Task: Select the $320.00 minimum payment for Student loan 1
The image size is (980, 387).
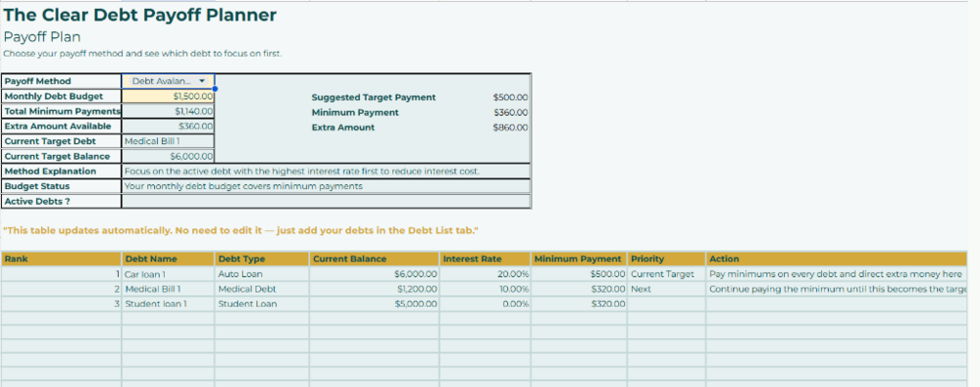Action: 579,304
